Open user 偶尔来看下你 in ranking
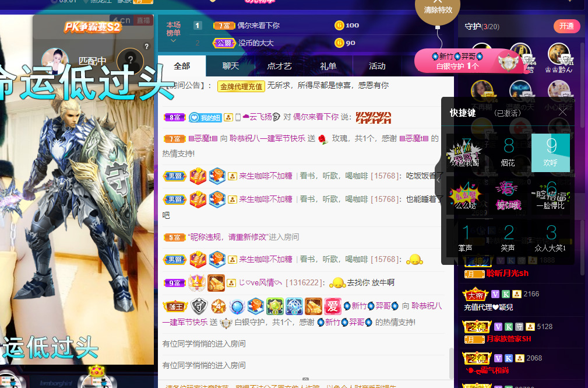Image resolution: width=588 pixels, height=388 pixels. point(258,26)
